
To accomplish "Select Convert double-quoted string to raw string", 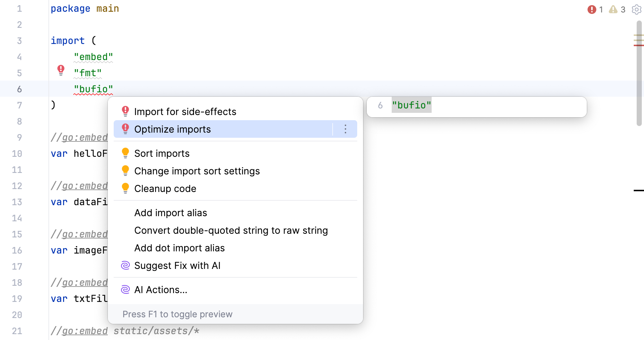I will [231, 230].
